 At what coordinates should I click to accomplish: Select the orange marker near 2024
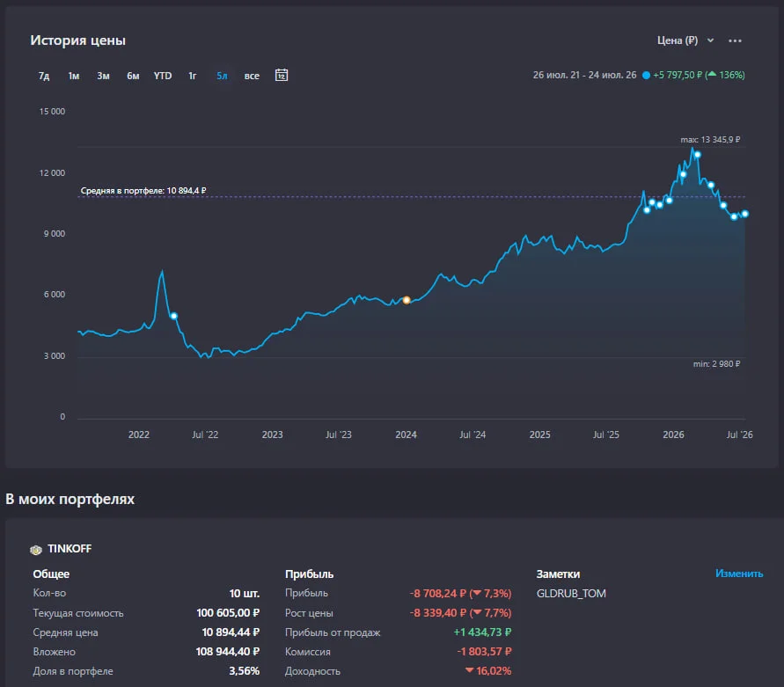tap(407, 300)
